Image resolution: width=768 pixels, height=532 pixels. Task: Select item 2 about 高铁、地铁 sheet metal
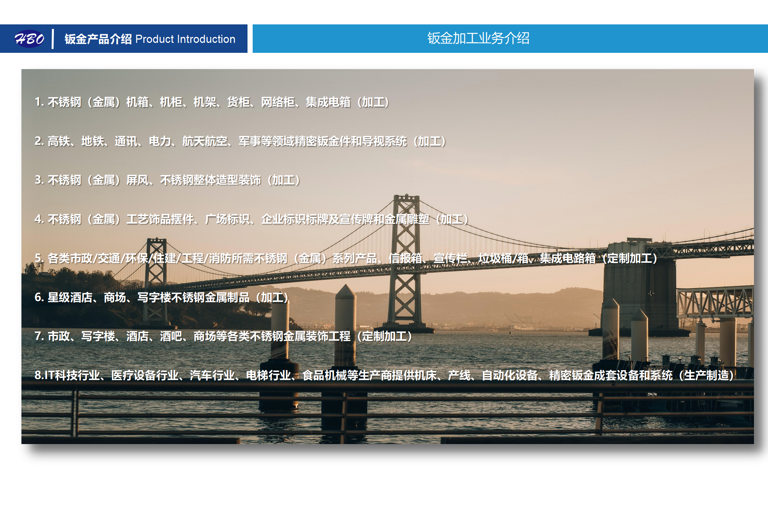[240, 141]
